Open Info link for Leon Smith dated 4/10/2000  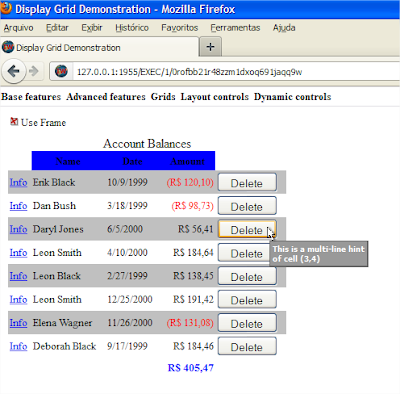(18, 253)
